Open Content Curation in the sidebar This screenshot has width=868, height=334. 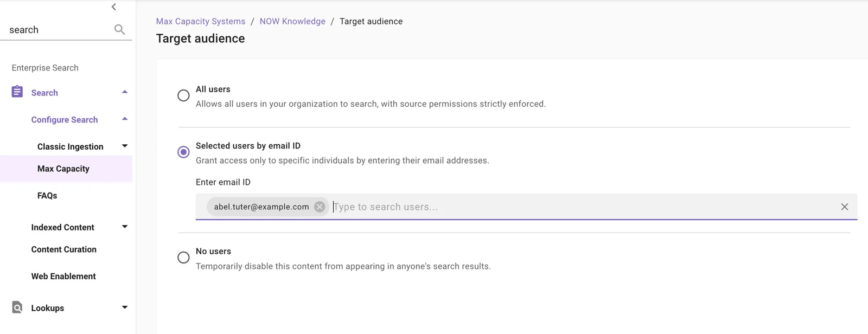pyautogui.click(x=64, y=249)
